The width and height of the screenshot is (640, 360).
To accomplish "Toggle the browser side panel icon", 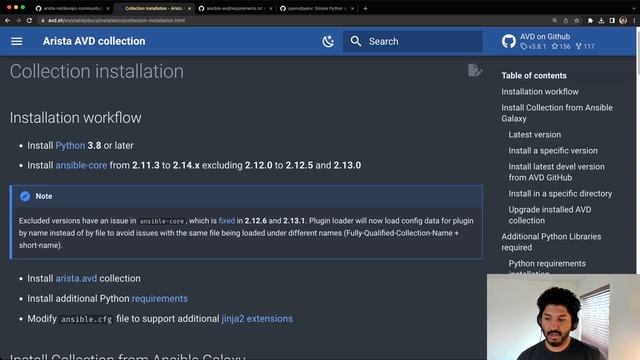I will click(x=612, y=20).
